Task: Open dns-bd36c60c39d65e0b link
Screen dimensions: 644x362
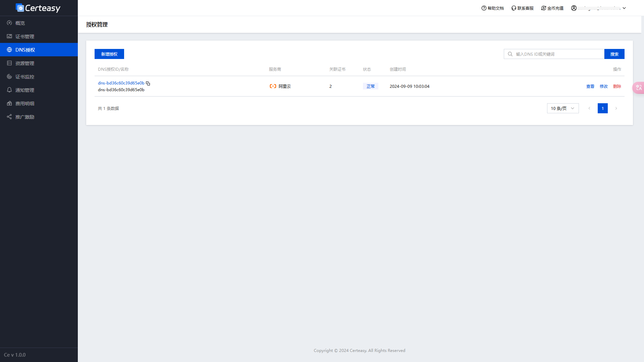Action: (x=121, y=83)
